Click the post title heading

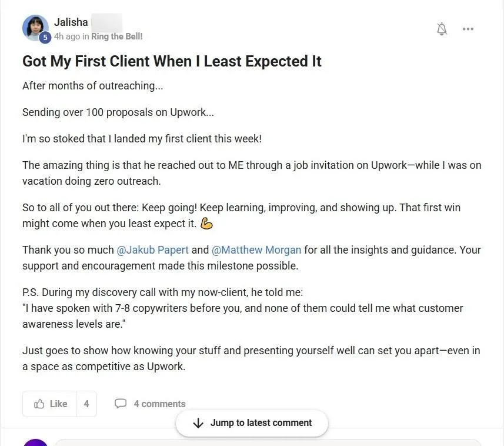click(x=172, y=61)
